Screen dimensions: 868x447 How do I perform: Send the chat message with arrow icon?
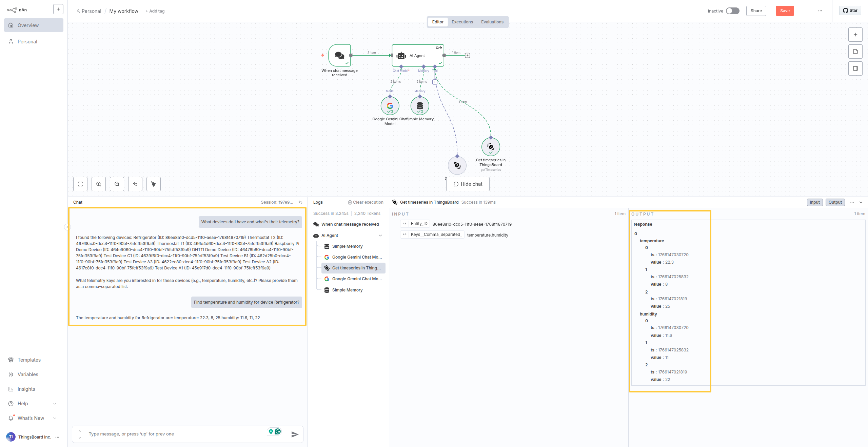295,434
